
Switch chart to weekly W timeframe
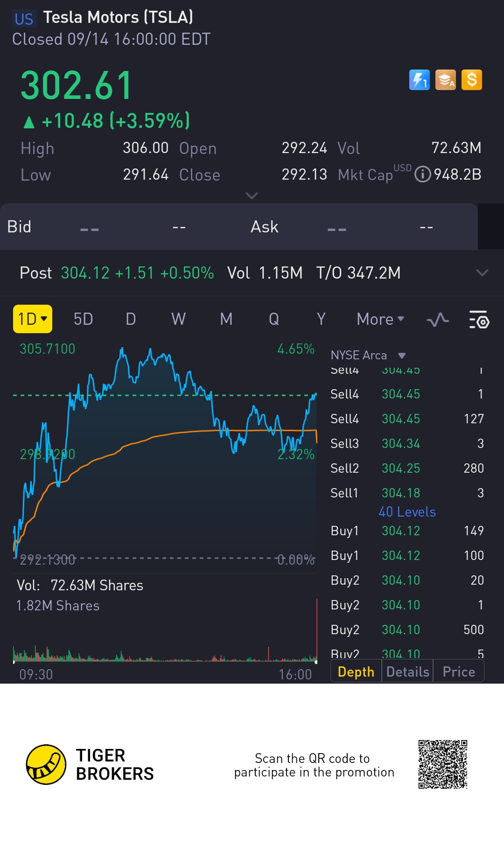pos(178,319)
